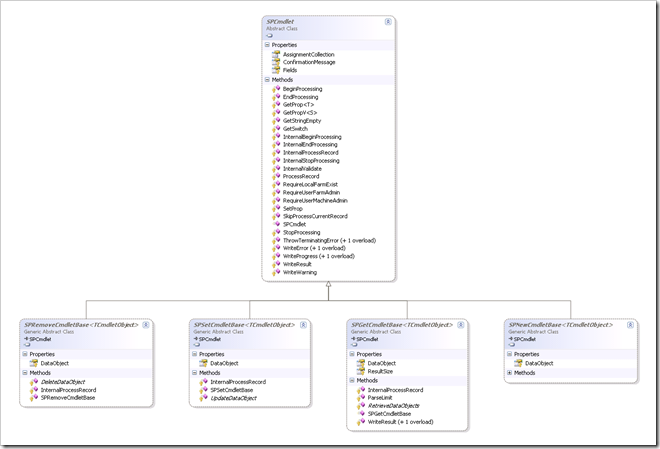
Task: Collapse the SPGetCmdletBase class shape with its chevron
Action: pyautogui.click(x=460, y=325)
